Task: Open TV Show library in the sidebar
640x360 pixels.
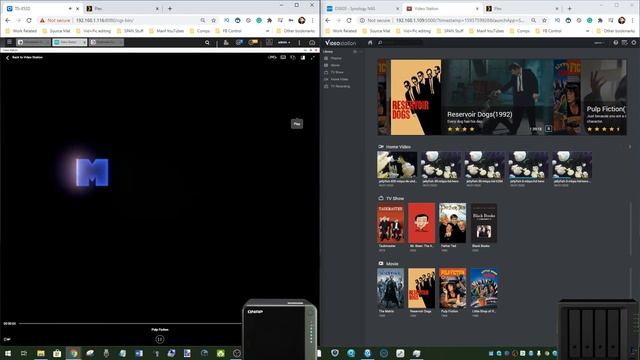Action: pyautogui.click(x=333, y=72)
